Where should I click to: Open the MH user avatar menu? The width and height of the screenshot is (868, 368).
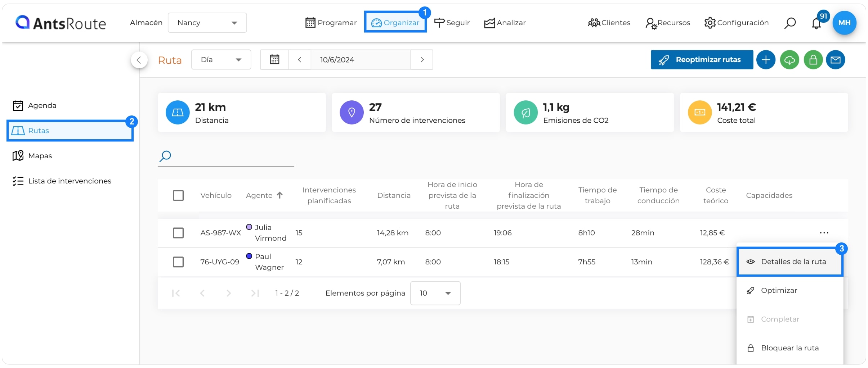click(844, 23)
